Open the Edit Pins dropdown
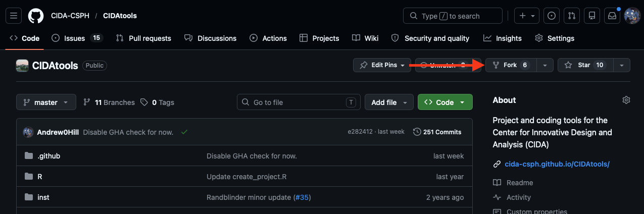 pos(382,65)
